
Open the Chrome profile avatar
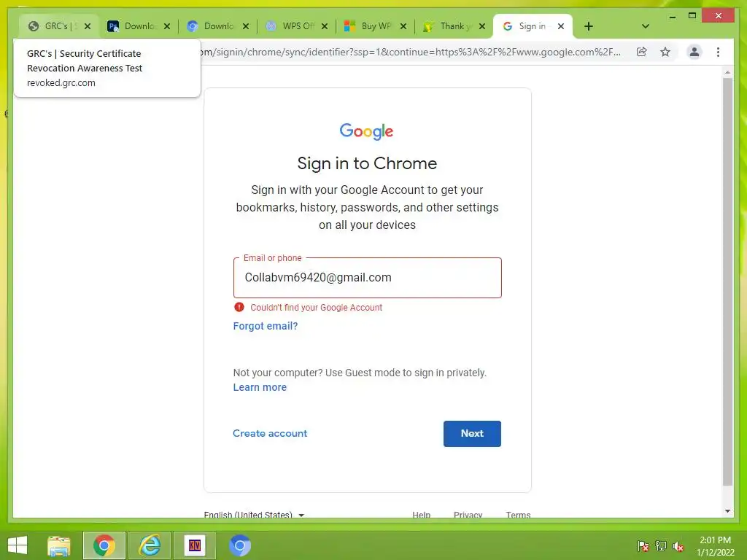[x=694, y=52]
